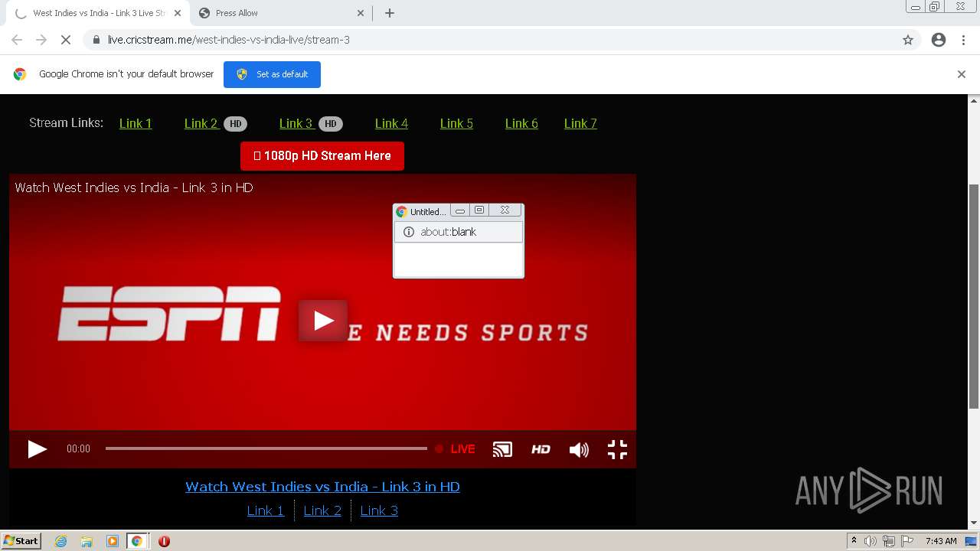Select bottom Link 1 below player
Image resolution: width=980 pixels, height=551 pixels.
coord(266,510)
